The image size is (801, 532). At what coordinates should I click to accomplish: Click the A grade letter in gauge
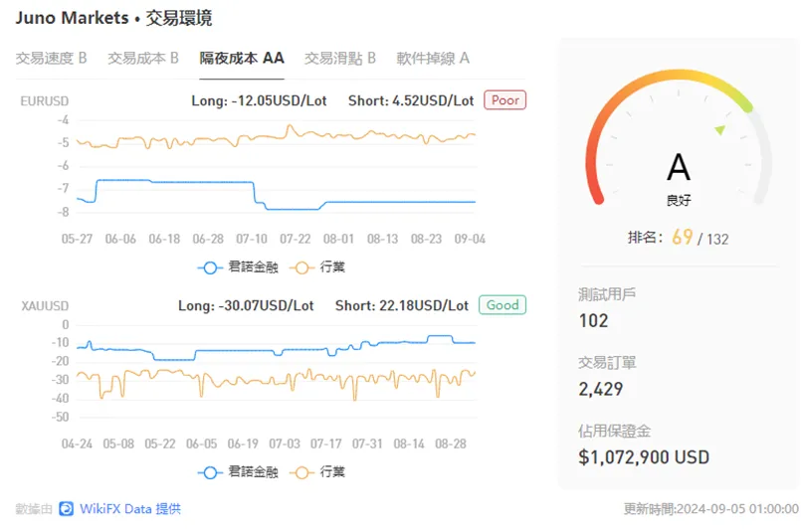click(x=679, y=167)
